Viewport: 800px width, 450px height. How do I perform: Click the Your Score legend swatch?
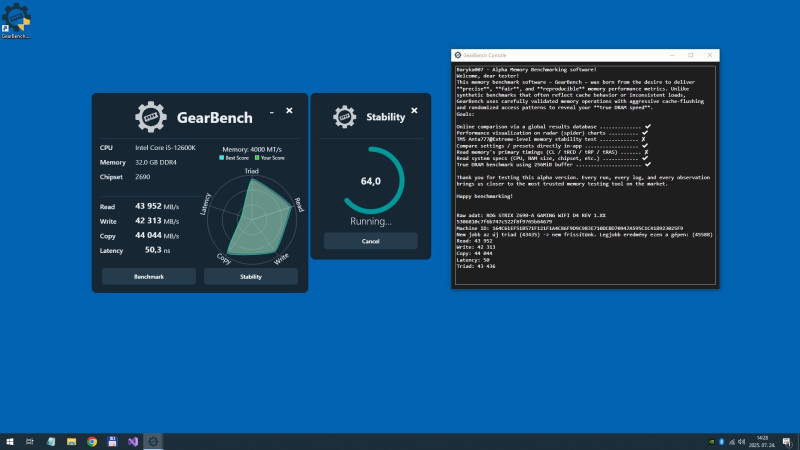pyautogui.click(x=257, y=158)
